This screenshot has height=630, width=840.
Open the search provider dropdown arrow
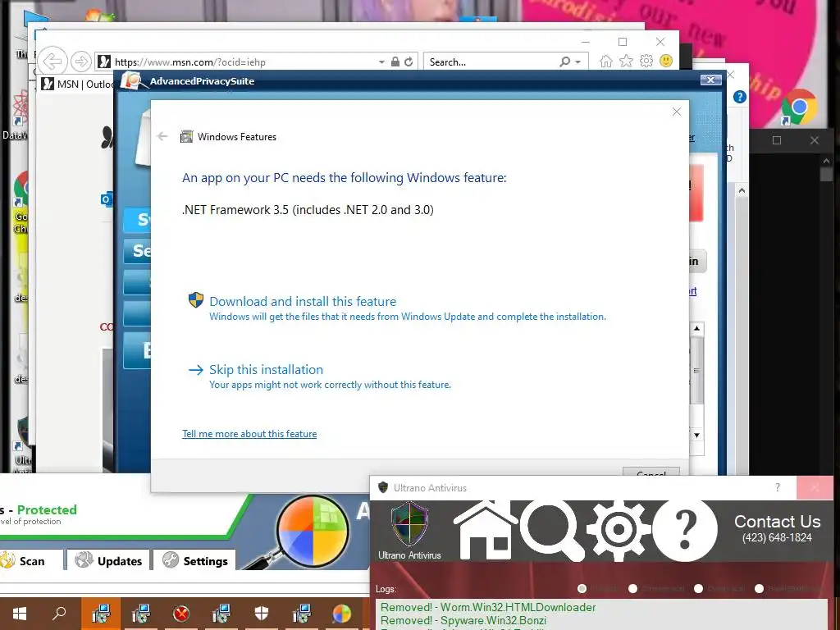coord(578,62)
